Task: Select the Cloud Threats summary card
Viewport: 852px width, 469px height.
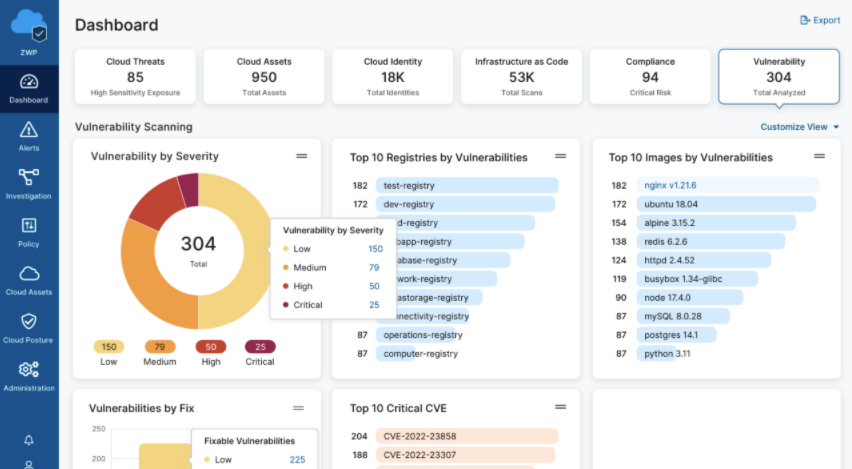Action: pyautogui.click(x=136, y=76)
